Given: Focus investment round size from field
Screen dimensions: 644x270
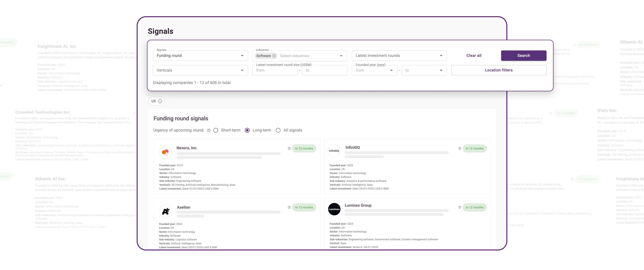Looking at the screenshot, I should (x=275, y=70).
